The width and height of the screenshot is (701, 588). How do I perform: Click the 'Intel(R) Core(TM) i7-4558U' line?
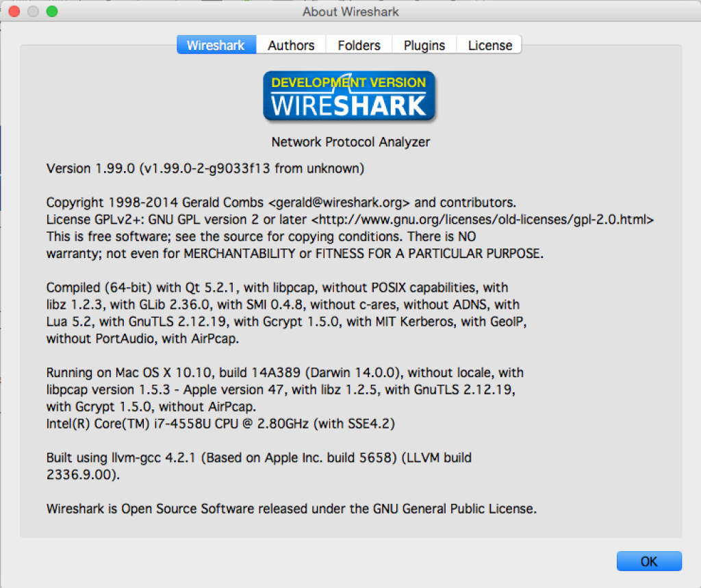pyautogui.click(x=220, y=424)
